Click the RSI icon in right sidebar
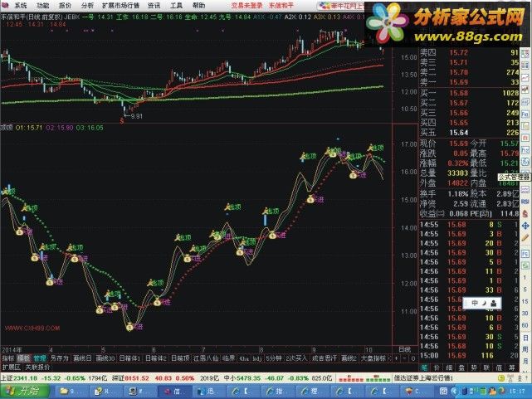This screenshot has width=532, height=399. 525,202
